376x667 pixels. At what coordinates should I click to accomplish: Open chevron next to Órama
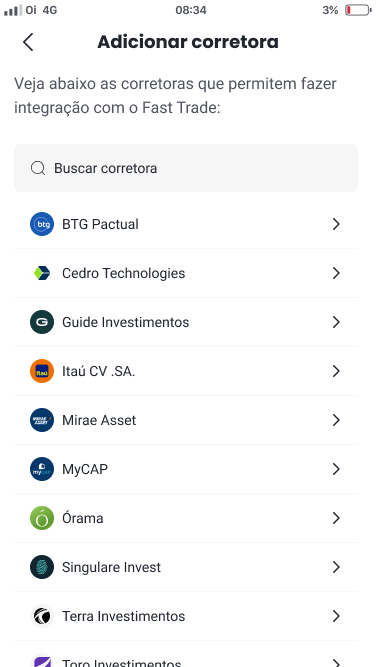click(x=336, y=518)
